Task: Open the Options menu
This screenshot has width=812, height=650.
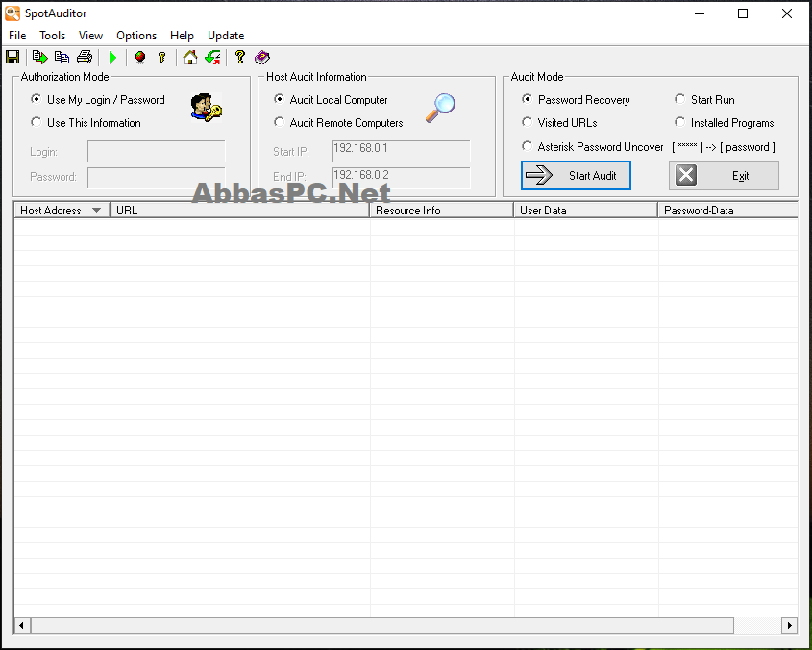Action: [136, 36]
